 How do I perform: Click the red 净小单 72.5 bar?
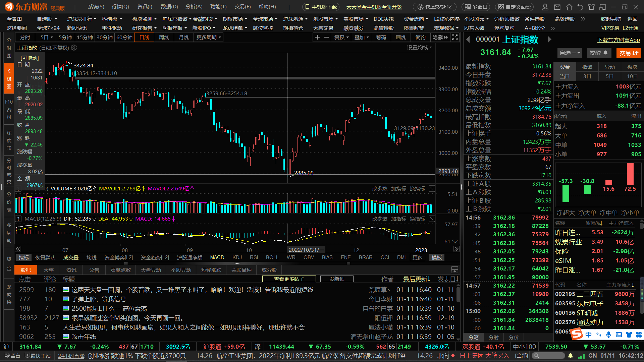(x=630, y=174)
